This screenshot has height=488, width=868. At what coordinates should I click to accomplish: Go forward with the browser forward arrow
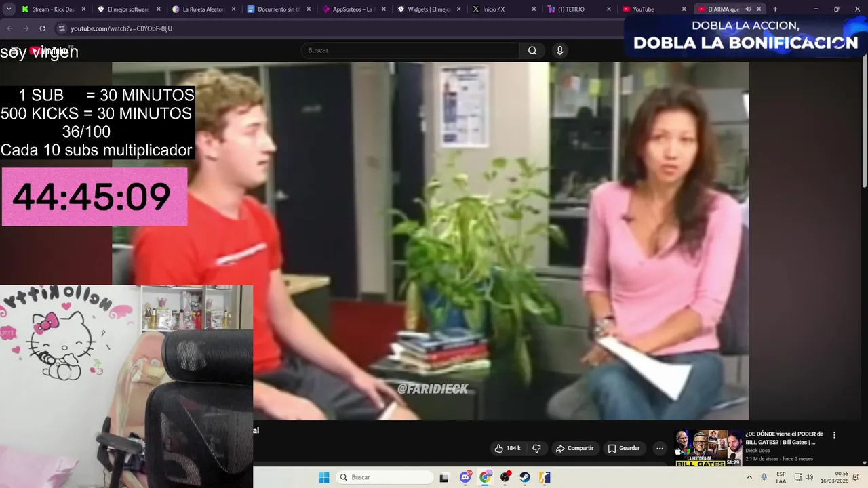[26, 28]
